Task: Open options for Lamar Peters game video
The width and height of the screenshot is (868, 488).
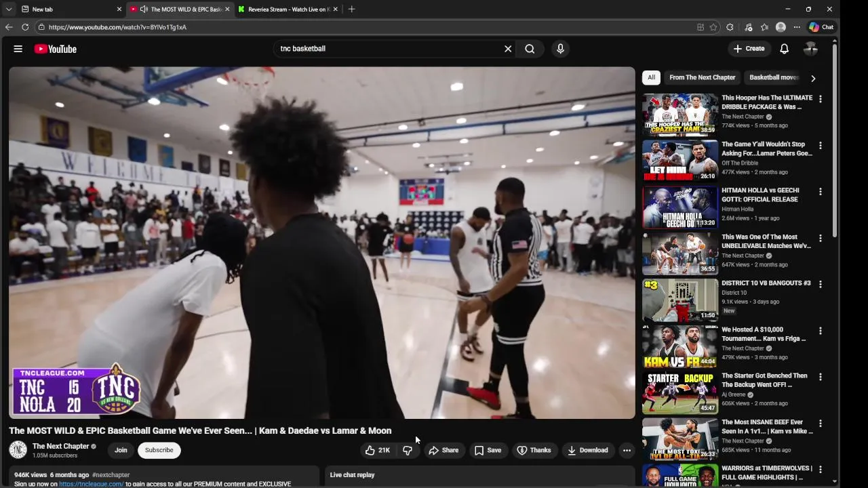Action: (820, 145)
